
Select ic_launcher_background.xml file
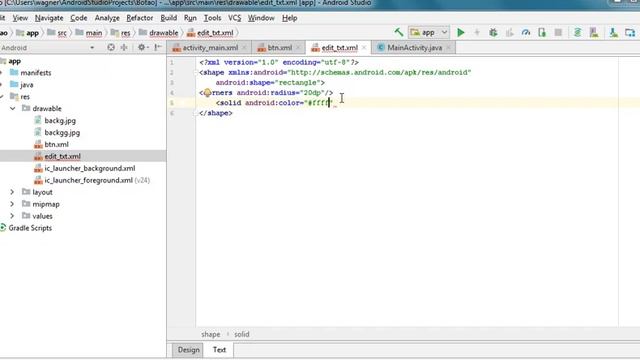pos(90,168)
